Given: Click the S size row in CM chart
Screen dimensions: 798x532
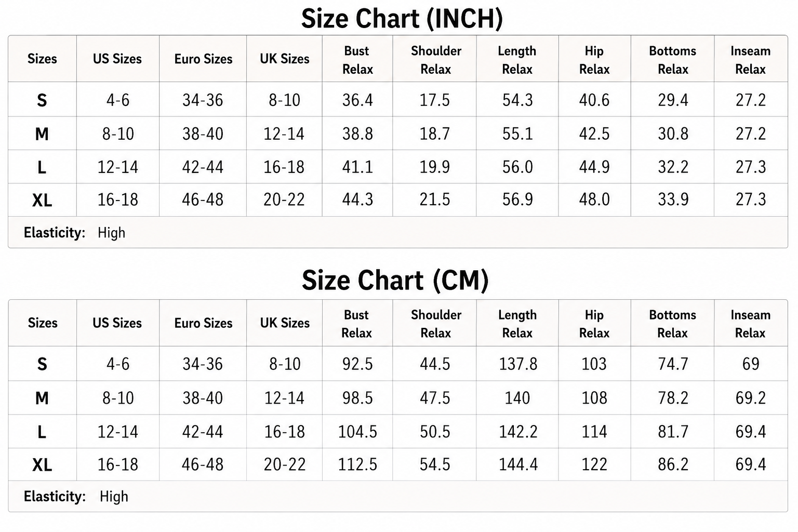Looking at the screenshot, I should click(398, 364).
